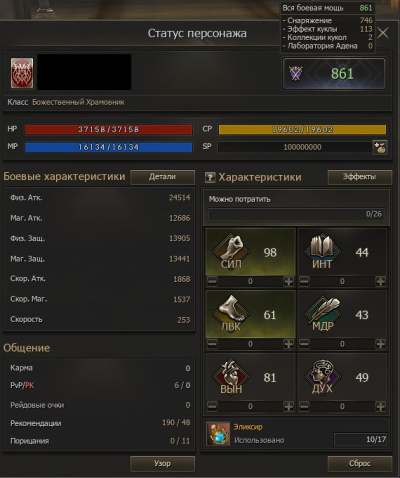The image size is (400, 478).
Task: Click the МДР feather wisdom icon
Action: click(x=322, y=314)
